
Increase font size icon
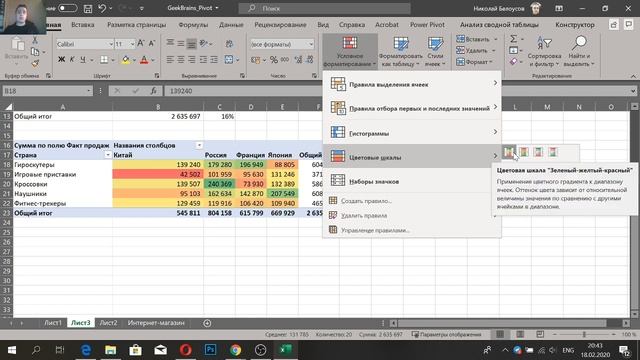(141, 43)
